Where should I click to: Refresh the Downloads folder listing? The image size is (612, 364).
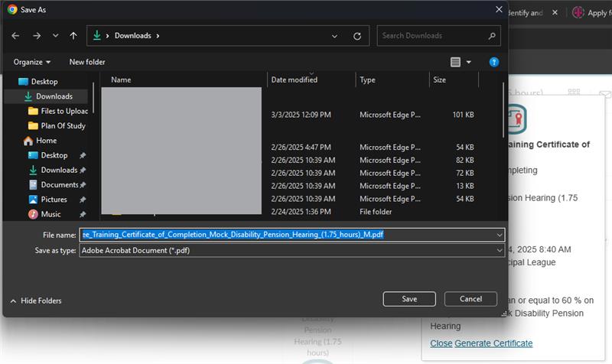(357, 36)
